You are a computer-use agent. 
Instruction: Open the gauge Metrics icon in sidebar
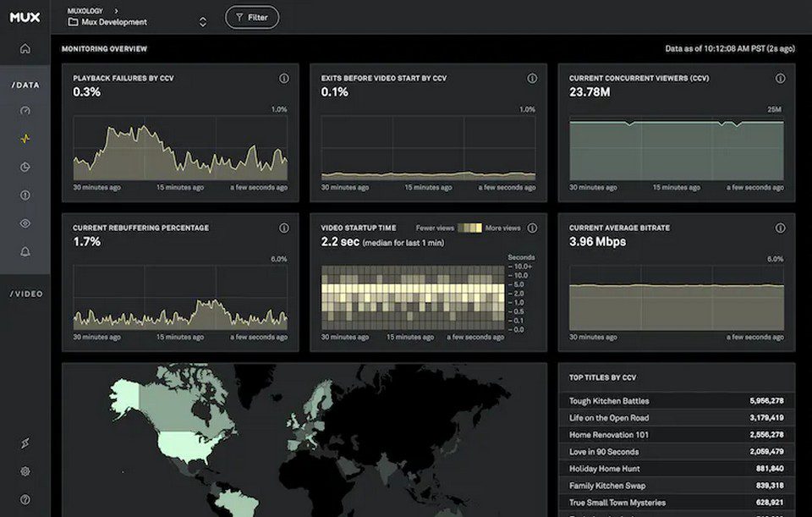pyautogui.click(x=25, y=110)
